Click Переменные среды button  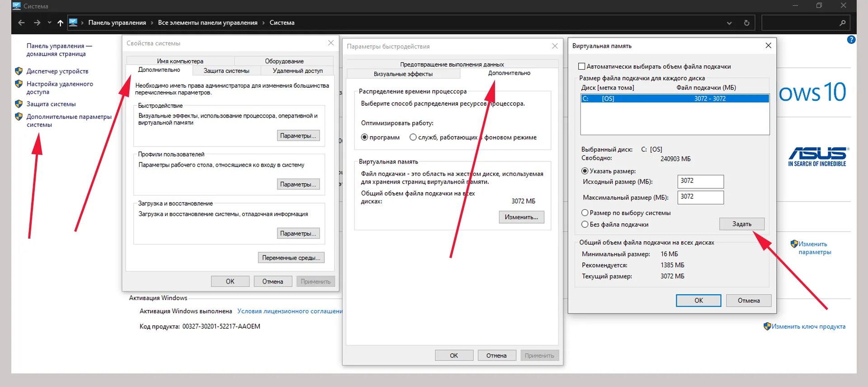click(x=291, y=258)
